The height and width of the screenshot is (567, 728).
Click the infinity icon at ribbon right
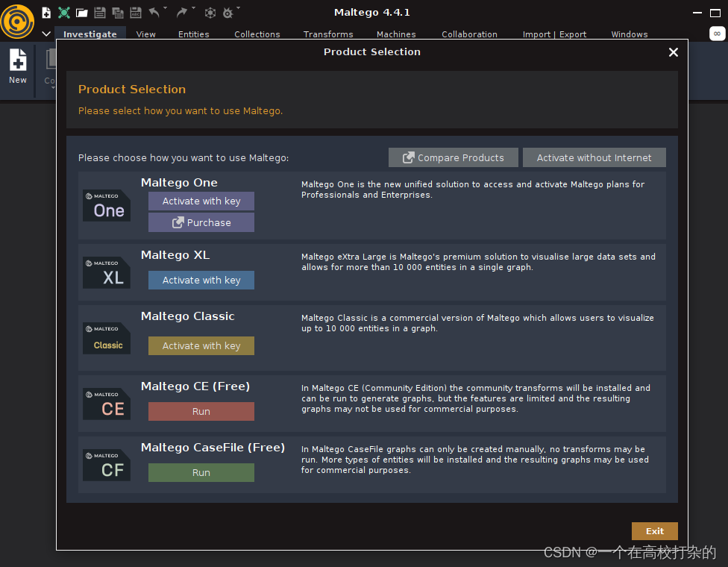718,34
